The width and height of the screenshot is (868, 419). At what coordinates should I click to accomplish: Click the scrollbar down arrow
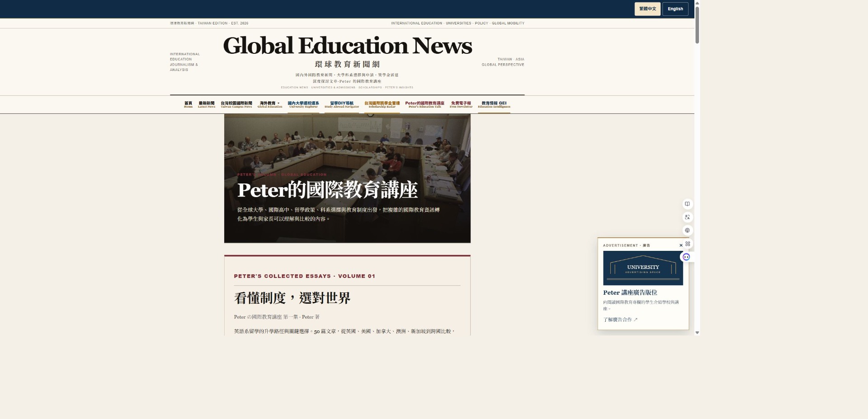point(697,333)
